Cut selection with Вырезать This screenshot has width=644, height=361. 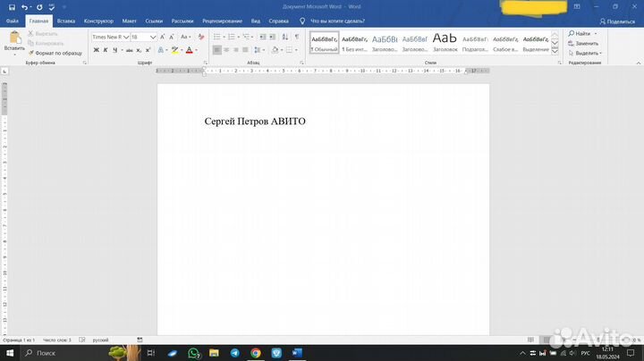(x=43, y=34)
